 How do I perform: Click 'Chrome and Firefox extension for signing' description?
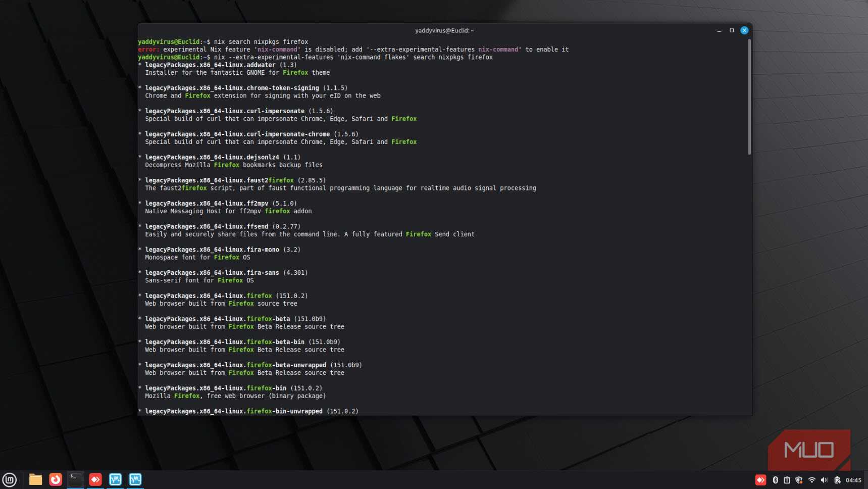pos(263,96)
